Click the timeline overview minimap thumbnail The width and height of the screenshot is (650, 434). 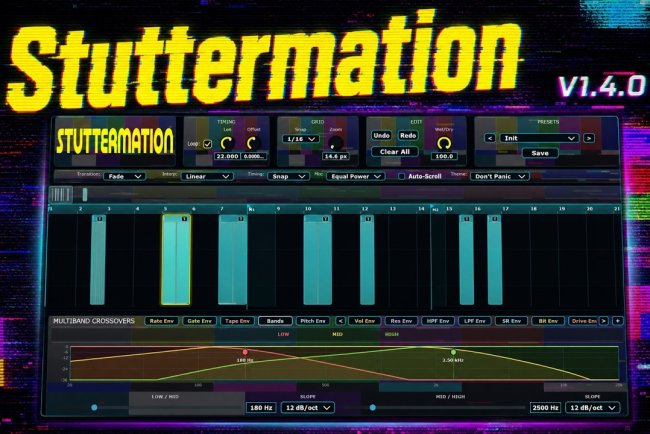click(61, 194)
